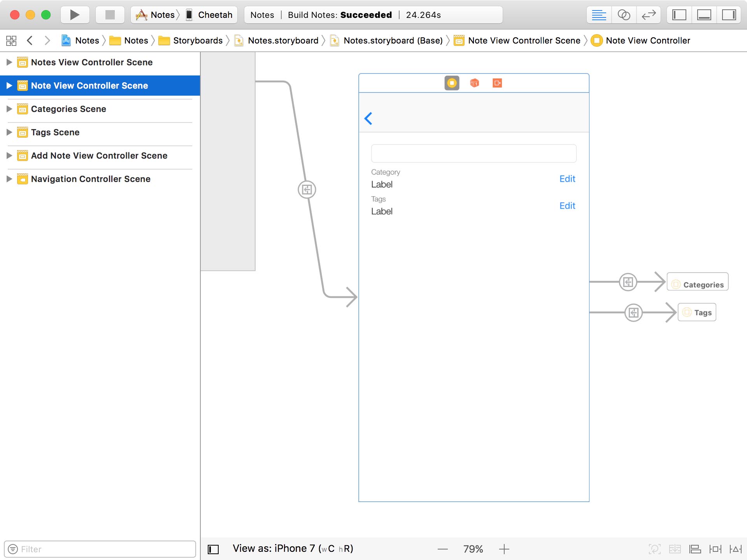Select Note View Controller breadcrumb item

pyautogui.click(x=647, y=40)
